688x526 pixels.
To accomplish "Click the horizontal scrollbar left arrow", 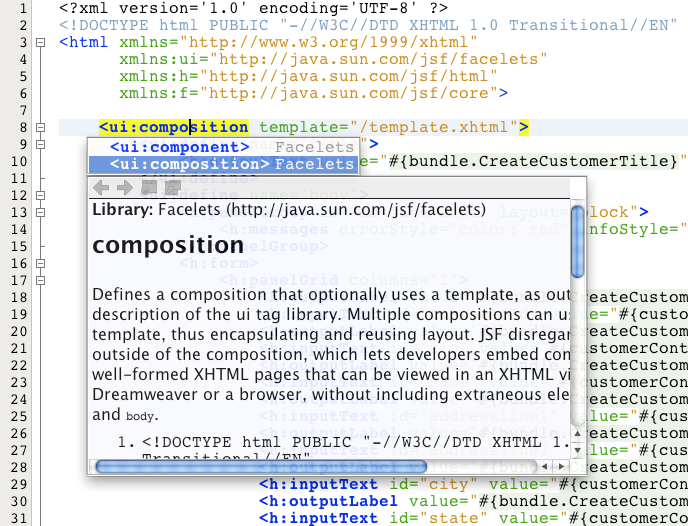I will [x=543, y=466].
